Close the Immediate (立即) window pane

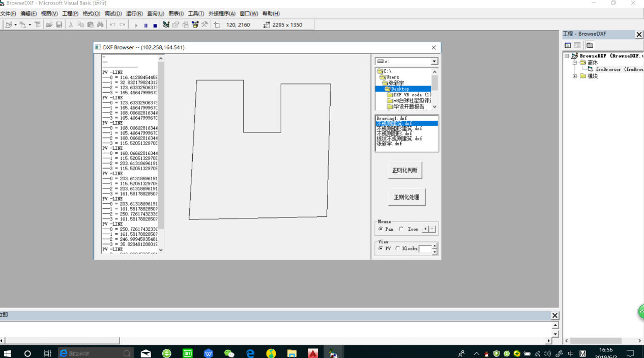555,315
